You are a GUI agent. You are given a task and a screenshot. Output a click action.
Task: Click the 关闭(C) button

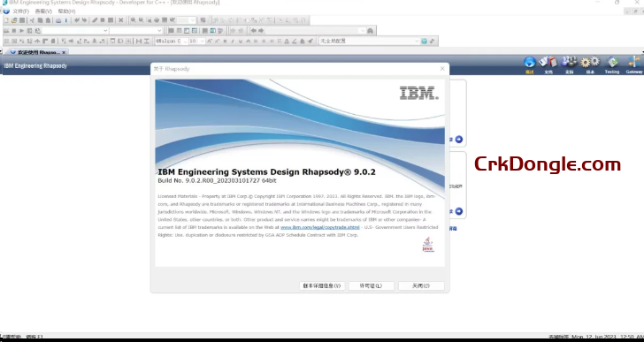(x=421, y=285)
